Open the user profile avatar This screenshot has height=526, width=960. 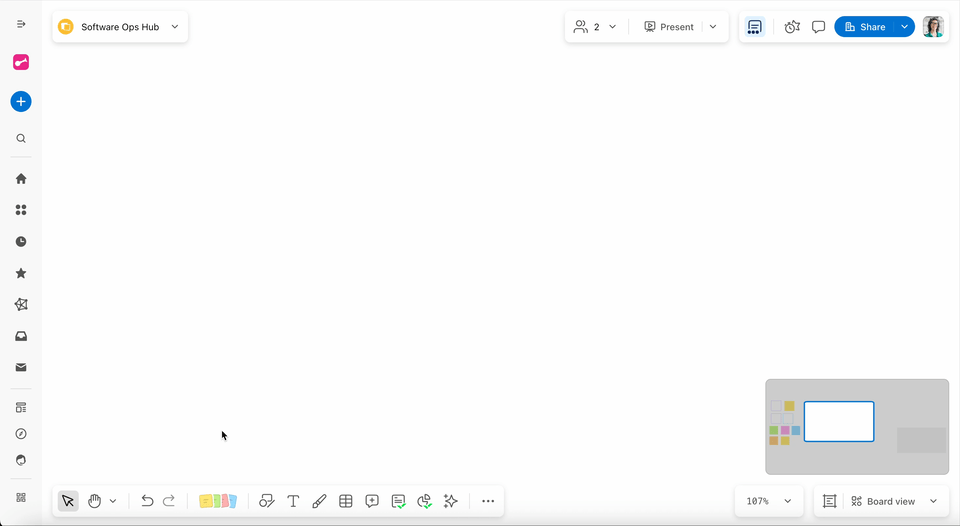[933, 27]
